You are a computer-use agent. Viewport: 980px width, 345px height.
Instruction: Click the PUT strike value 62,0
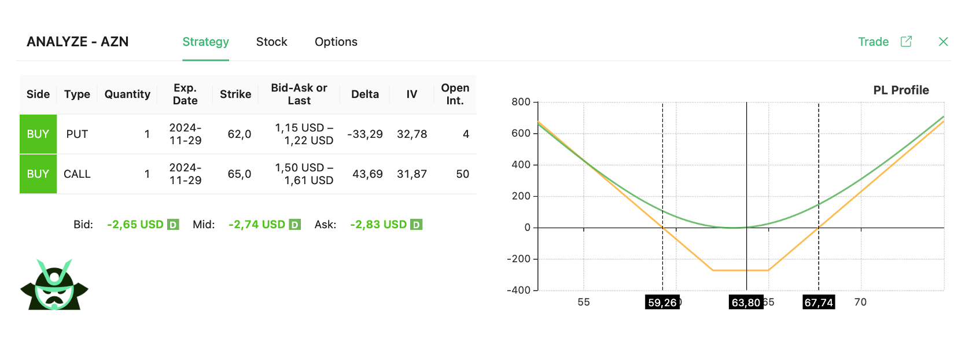click(240, 134)
